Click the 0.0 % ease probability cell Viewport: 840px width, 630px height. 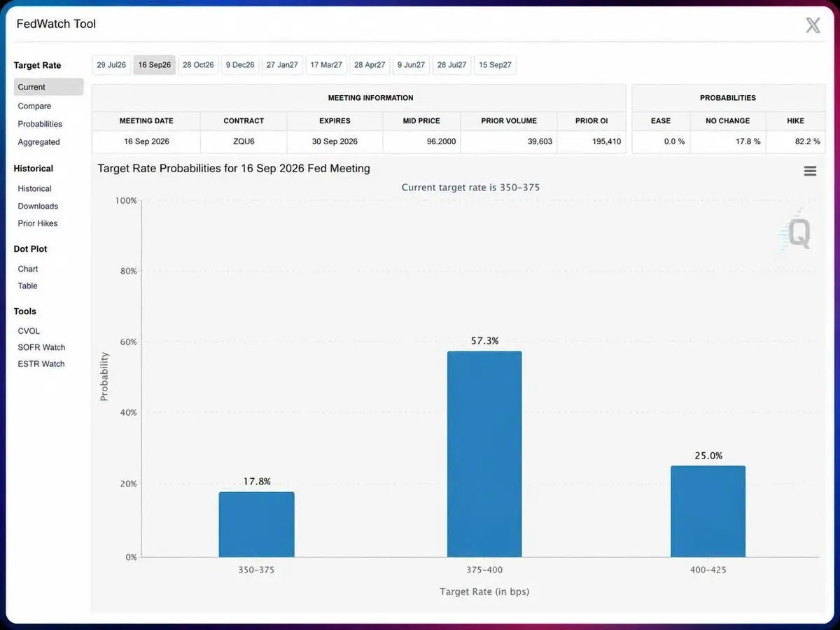pyautogui.click(x=660, y=141)
